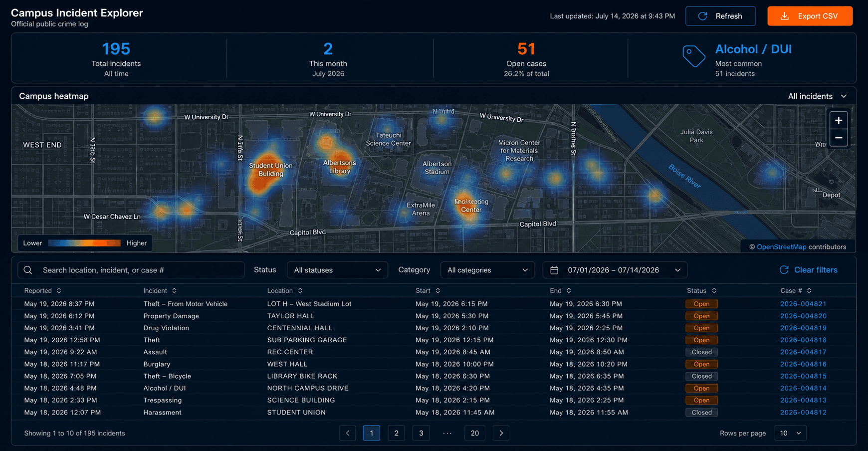Click the 'NORTH CAMPUS DRIVE' location cell
868x451 pixels.
point(308,388)
